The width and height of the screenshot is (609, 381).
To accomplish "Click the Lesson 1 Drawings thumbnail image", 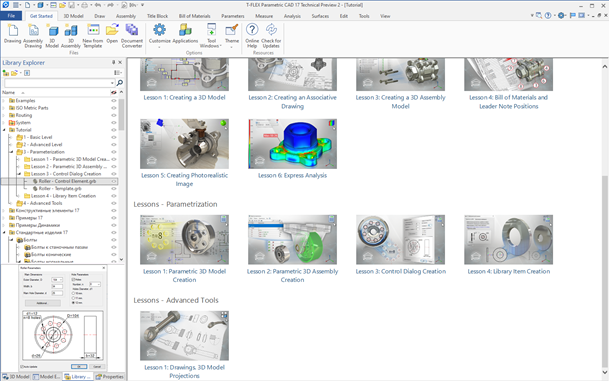I will [184, 336].
